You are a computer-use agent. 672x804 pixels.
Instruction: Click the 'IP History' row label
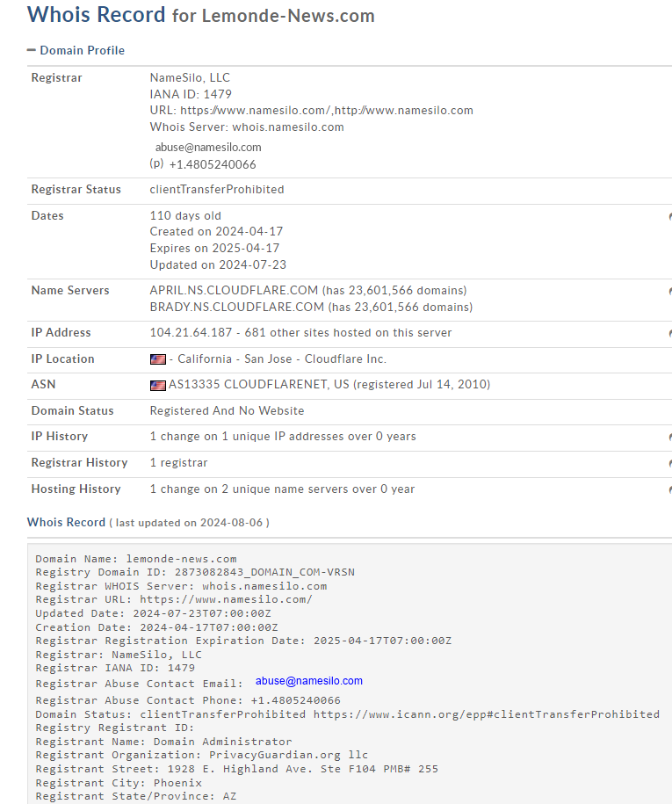pyautogui.click(x=60, y=437)
